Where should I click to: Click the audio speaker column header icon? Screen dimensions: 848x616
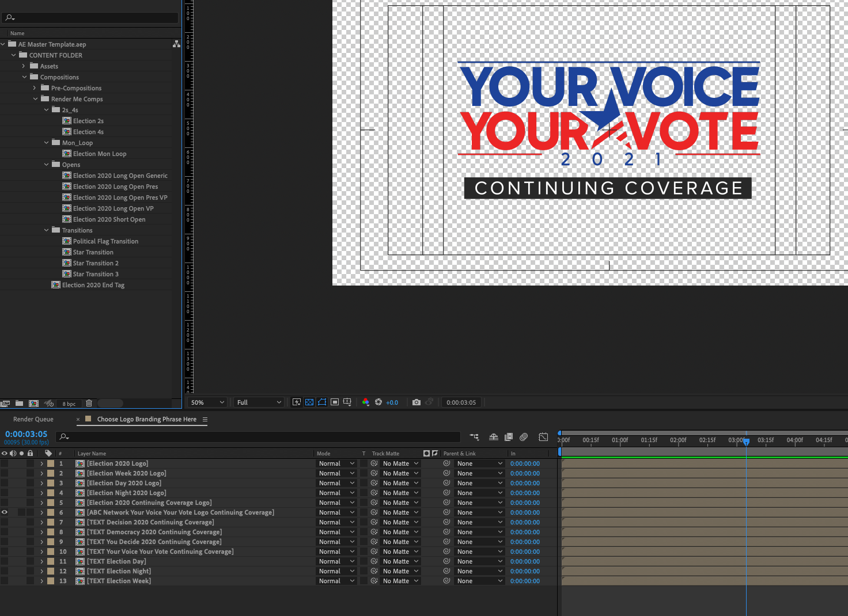pos(13,453)
